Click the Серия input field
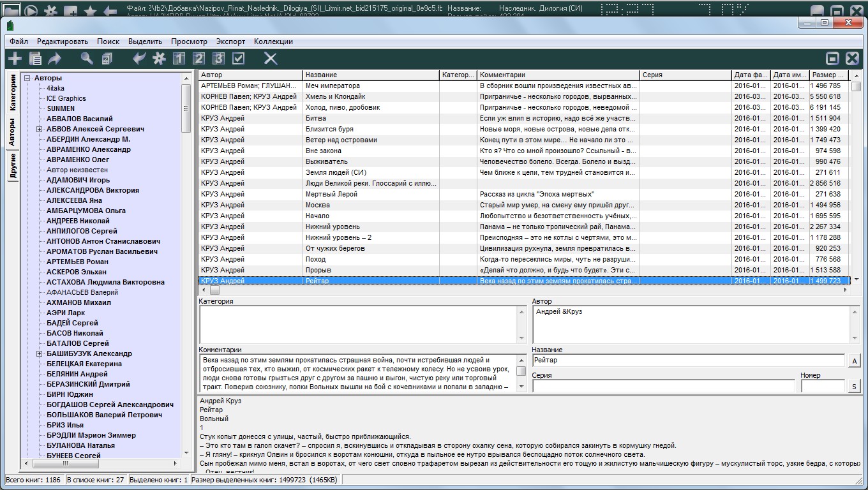Image resolution: width=868 pixels, height=490 pixels. 664,386
